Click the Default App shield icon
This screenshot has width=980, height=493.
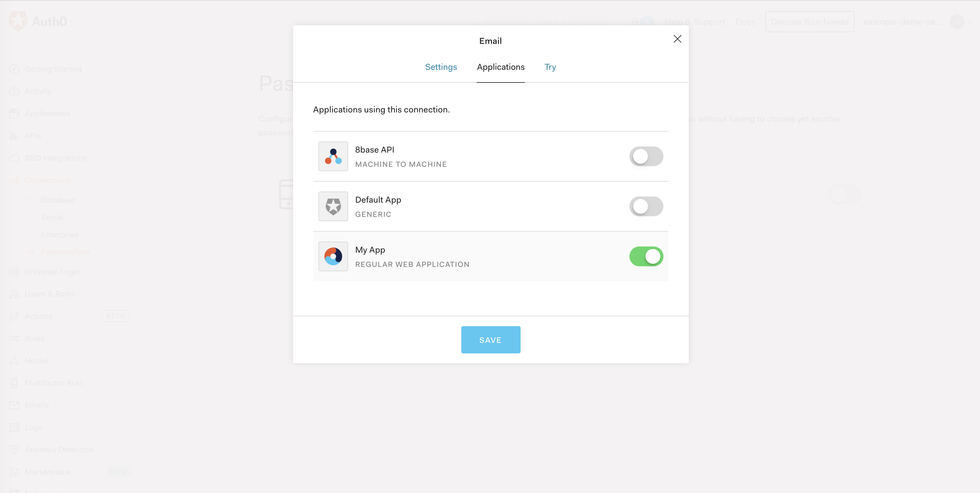coord(333,206)
